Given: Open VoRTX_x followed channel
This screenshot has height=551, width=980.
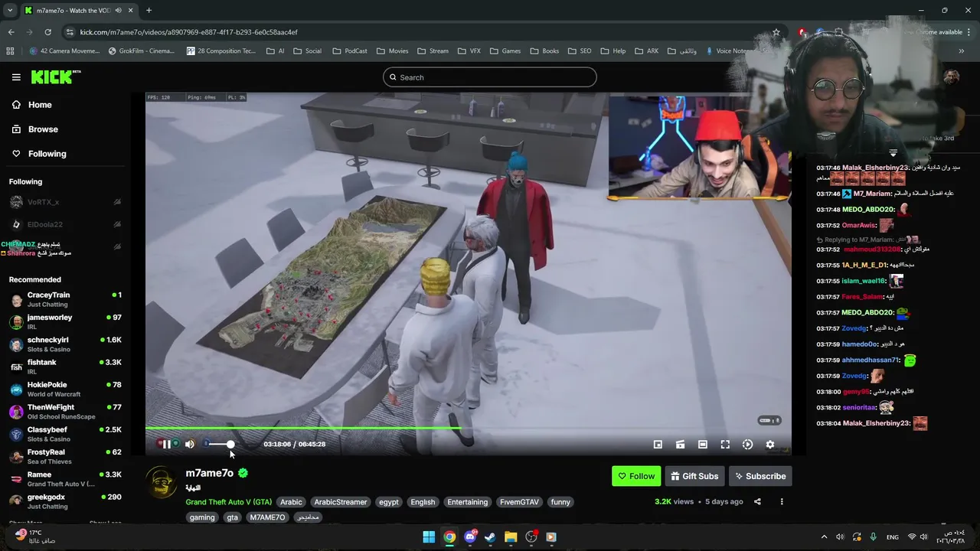Looking at the screenshot, I should [x=65, y=202].
